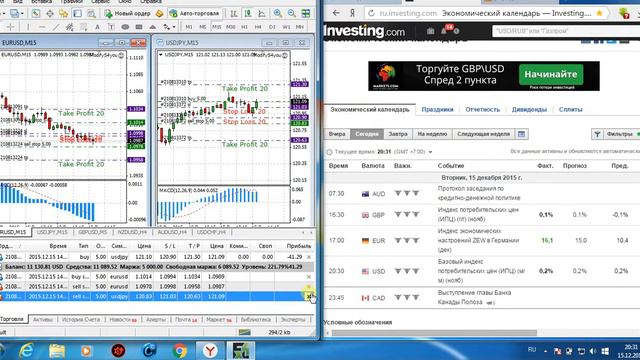The height and width of the screenshot is (360, 640).
Task: Click Начинайте green banner button
Action: coord(551,74)
